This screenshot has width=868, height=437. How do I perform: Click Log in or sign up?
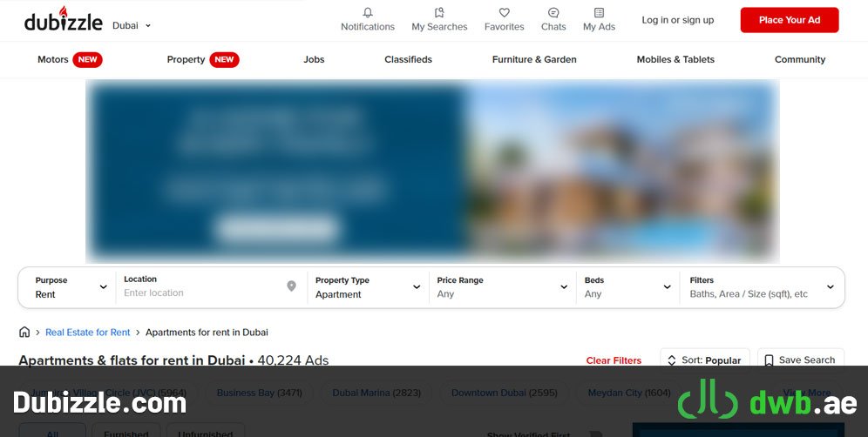[x=677, y=20]
